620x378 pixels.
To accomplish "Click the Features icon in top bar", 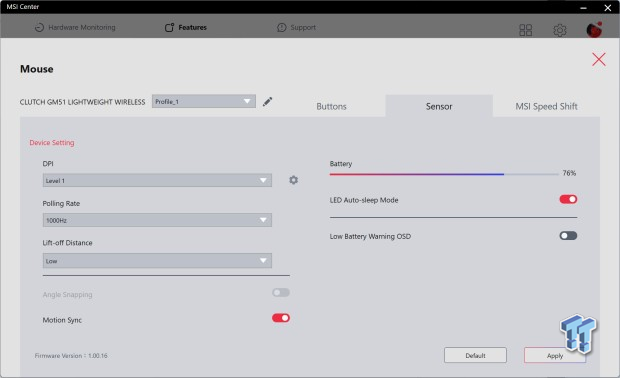I will [x=169, y=27].
